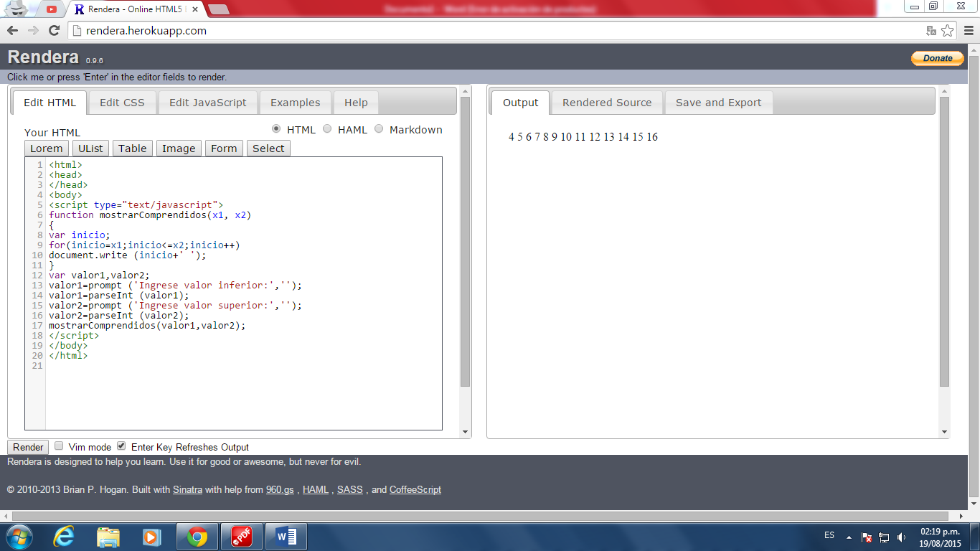Open the Save and Export tab
The width and height of the screenshot is (980, 551).
tap(718, 103)
